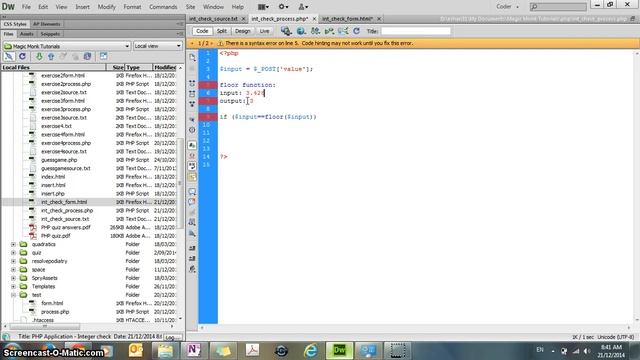Select PHP quiz.pdf in file list
The image size is (640, 360).
click(56, 236)
